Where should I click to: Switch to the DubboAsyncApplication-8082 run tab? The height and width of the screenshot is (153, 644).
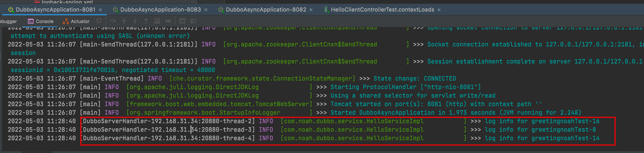(266, 10)
